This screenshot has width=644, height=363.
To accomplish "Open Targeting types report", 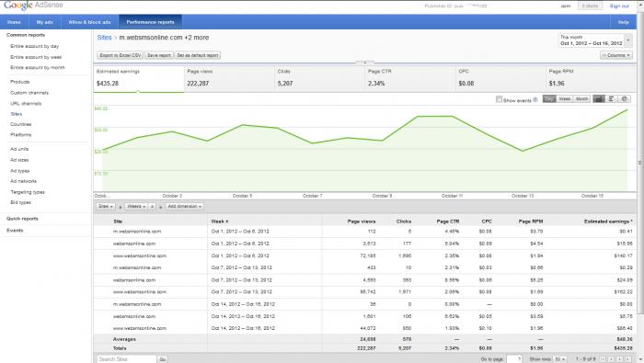I will coord(28,192).
